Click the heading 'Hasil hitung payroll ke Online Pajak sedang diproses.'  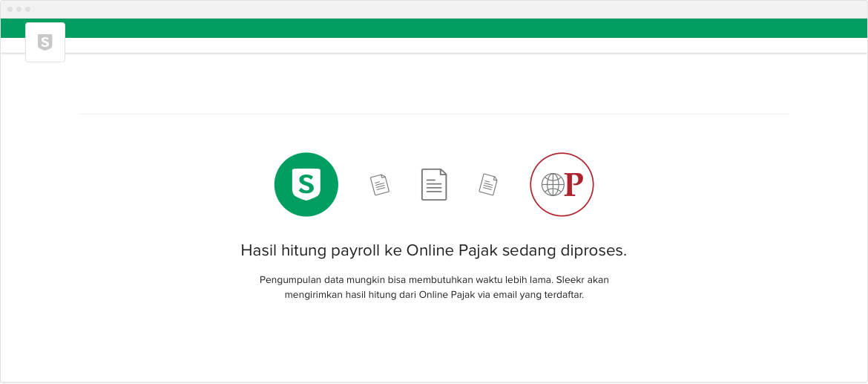434,250
